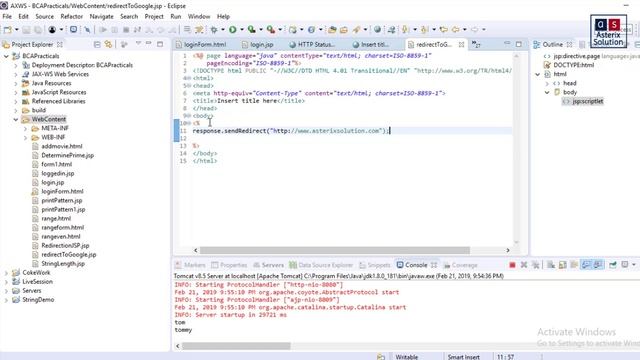Maximize the editor area

[519, 44]
